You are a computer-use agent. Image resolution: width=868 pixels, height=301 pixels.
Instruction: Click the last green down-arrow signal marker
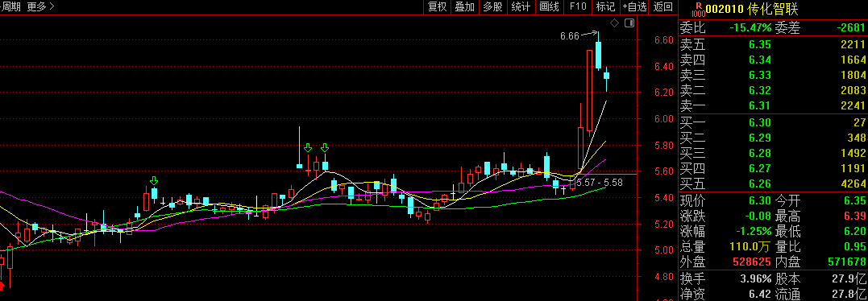coord(325,147)
